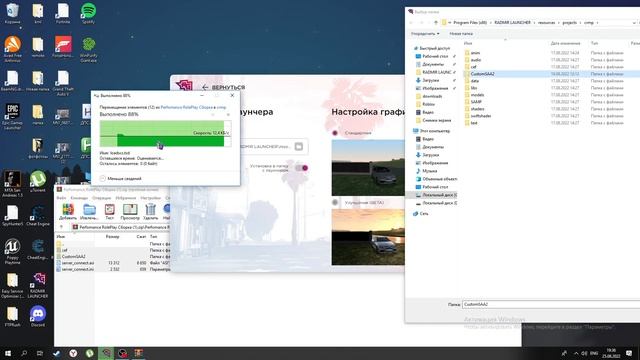Open the Recycle Bin (Корзина) icon

pos(13,13)
